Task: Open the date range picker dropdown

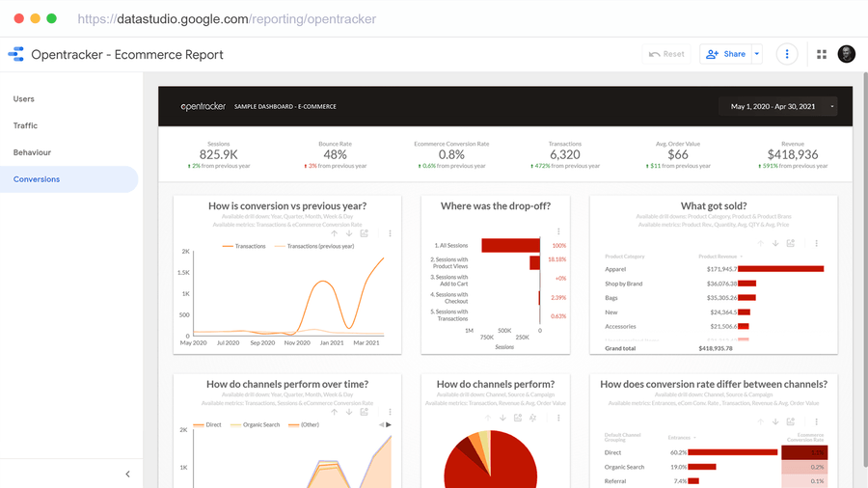Action: pos(779,106)
